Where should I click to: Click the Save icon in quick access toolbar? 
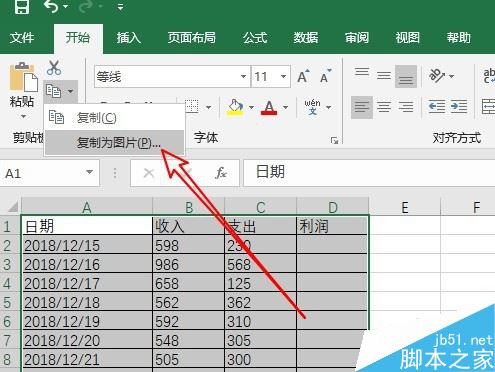[x=22, y=6]
